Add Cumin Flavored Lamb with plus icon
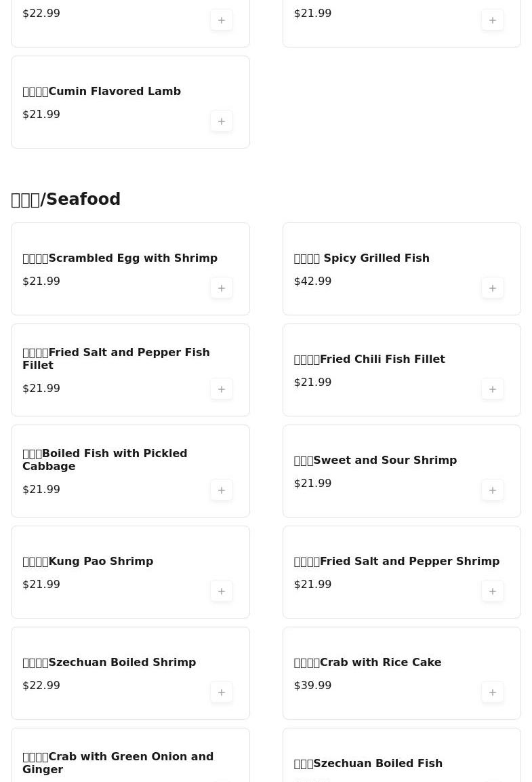 tap(222, 121)
